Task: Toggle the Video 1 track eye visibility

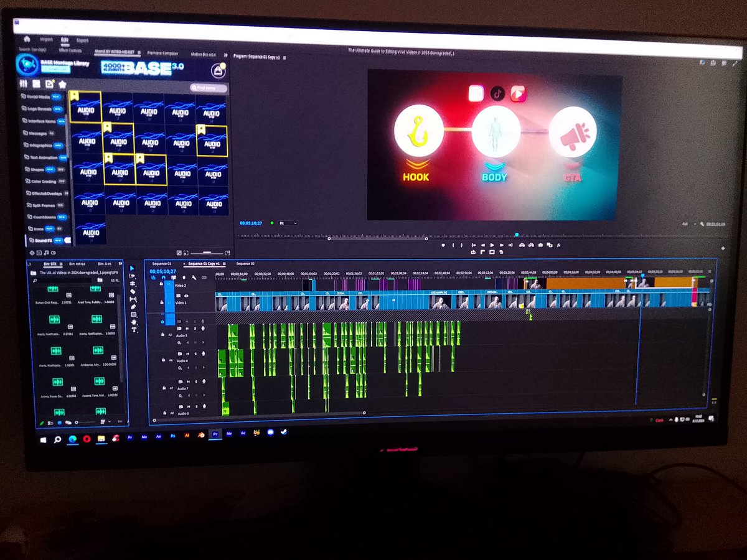Action: (x=186, y=296)
